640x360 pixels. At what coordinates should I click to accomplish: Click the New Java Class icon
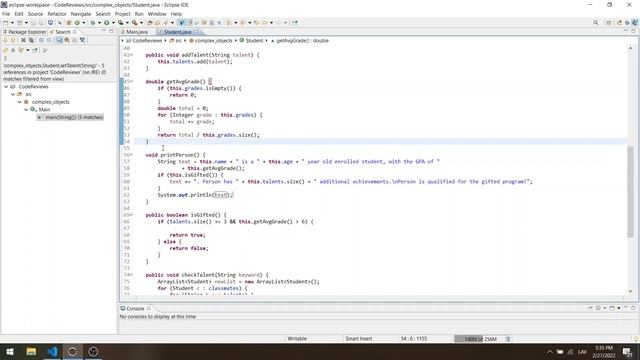click(77, 23)
